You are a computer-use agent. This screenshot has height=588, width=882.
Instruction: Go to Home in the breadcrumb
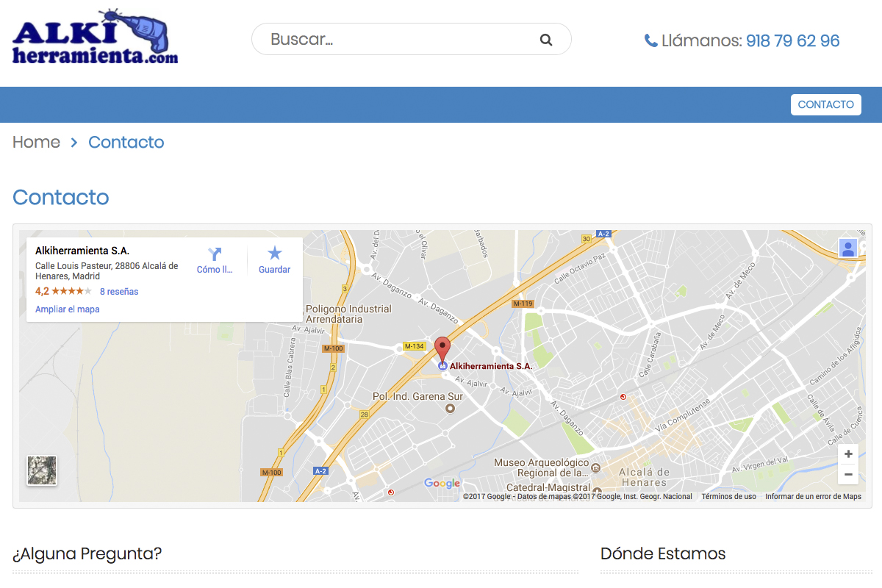[x=36, y=142]
